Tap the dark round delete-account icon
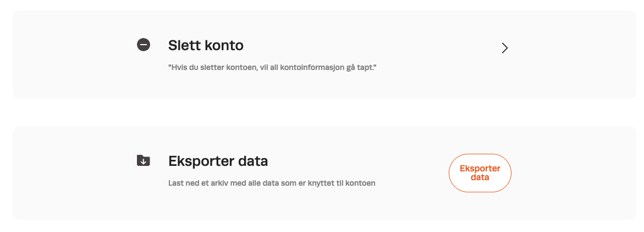 144,45
